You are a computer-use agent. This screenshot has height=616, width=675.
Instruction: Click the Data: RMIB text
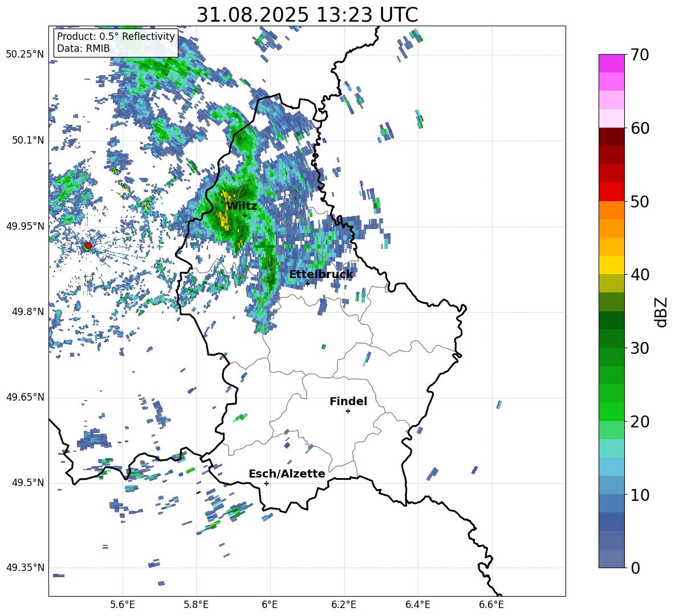click(x=83, y=48)
